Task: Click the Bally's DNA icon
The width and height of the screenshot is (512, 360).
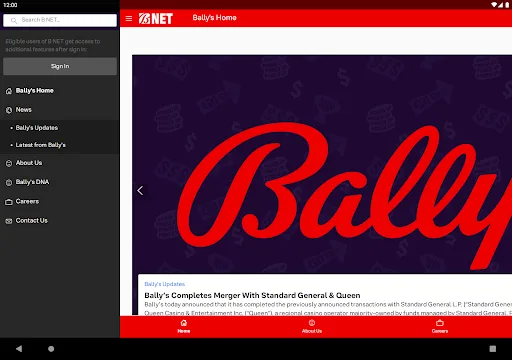Action: click(9, 182)
